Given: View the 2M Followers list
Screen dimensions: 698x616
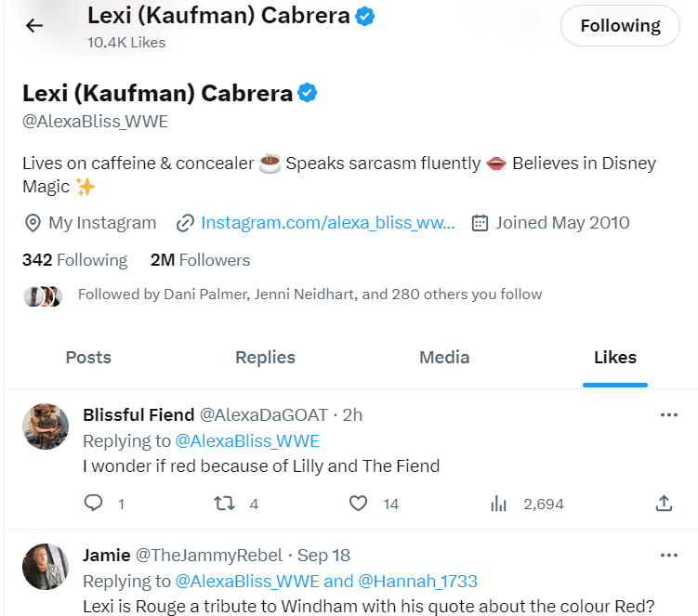Looking at the screenshot, I should coord(200,260).
